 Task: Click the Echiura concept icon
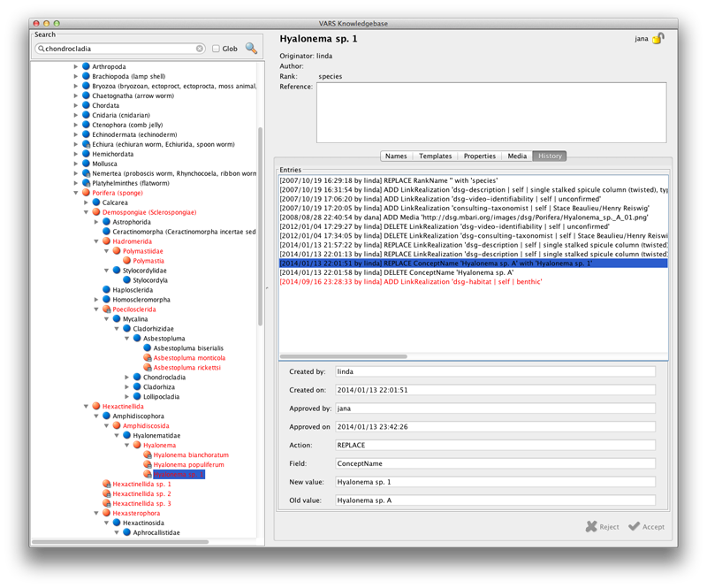click(x=86, y=144)
